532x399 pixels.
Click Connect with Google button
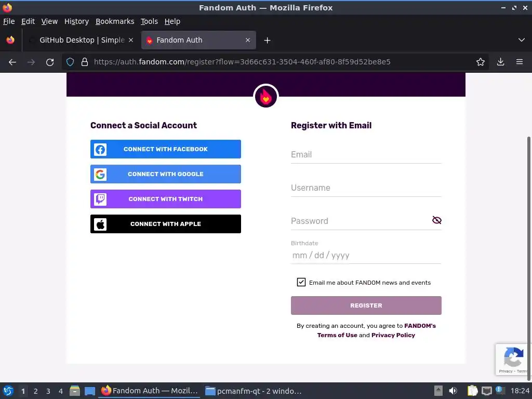click(x=166, y=174)
